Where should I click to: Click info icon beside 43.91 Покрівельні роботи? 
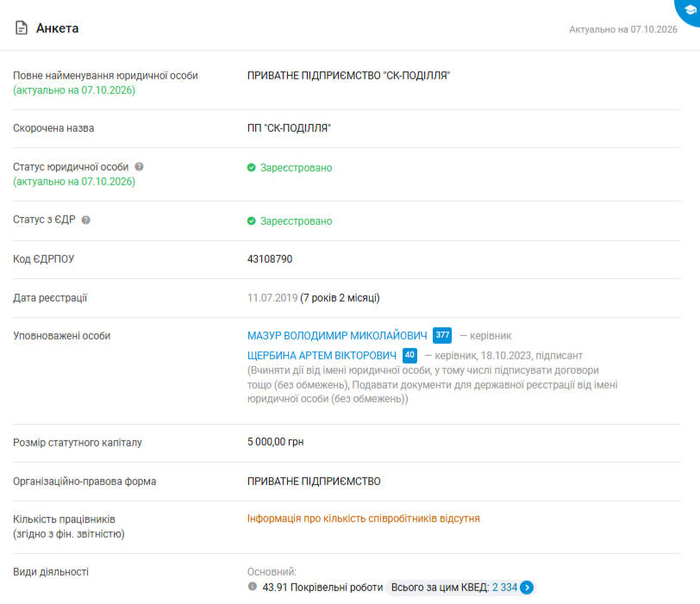253,587
